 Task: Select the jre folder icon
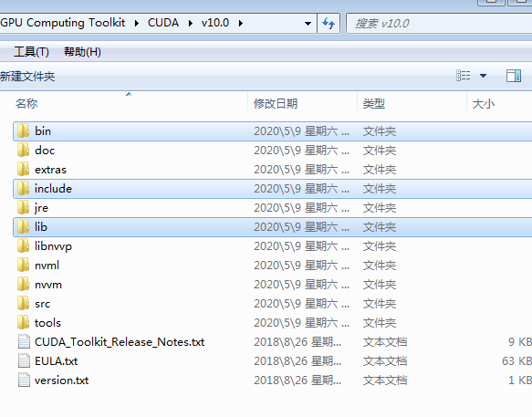(x=23, y=208)
